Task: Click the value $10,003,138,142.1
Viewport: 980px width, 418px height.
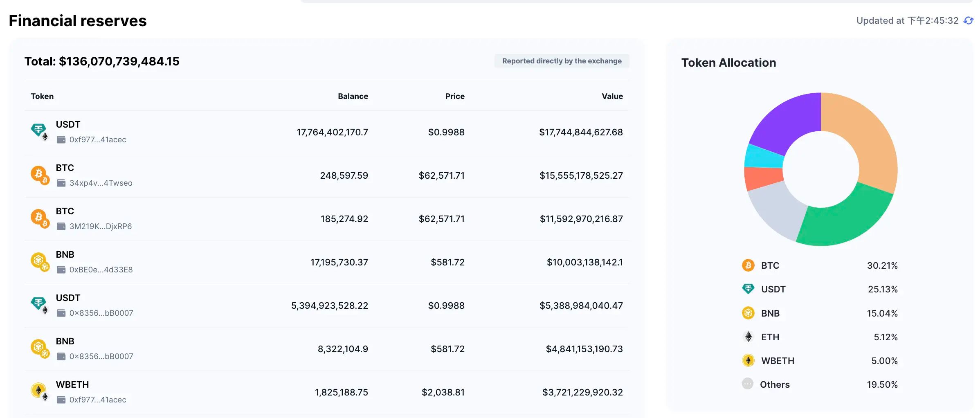Action: [585, 262]
